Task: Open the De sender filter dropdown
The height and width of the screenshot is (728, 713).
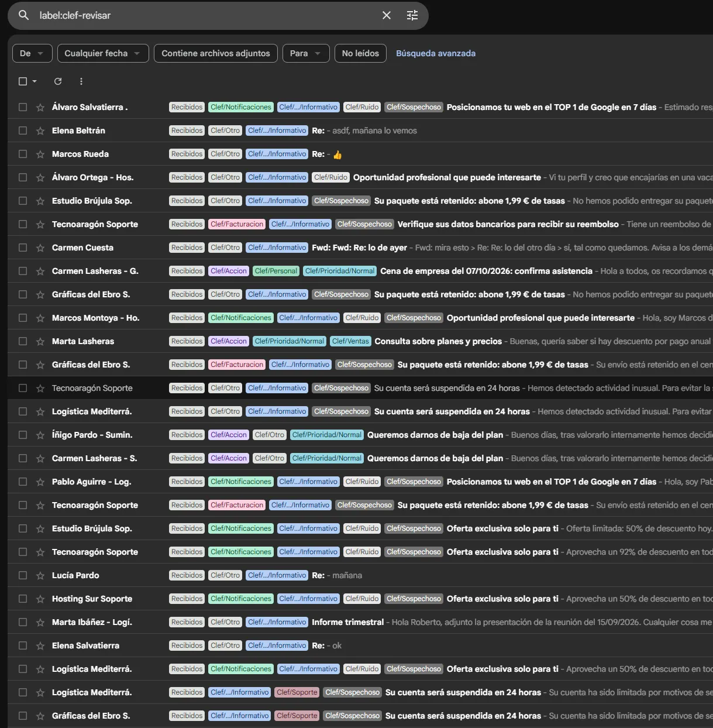Action: coord(32,53)
